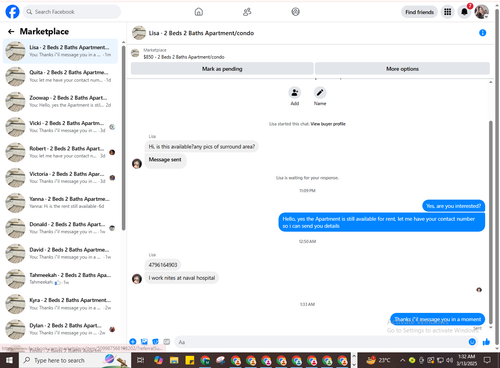Send a thumbs-up like

[486, 342]
